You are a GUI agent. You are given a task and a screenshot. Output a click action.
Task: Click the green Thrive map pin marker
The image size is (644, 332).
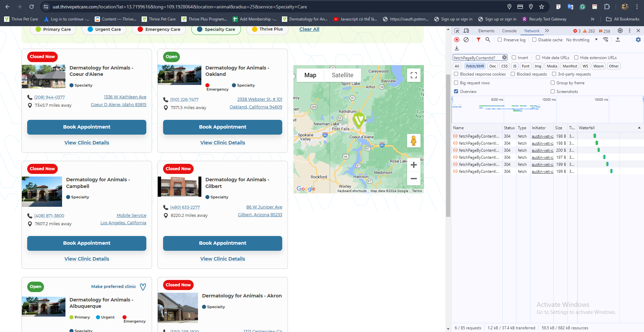(359, 120)
